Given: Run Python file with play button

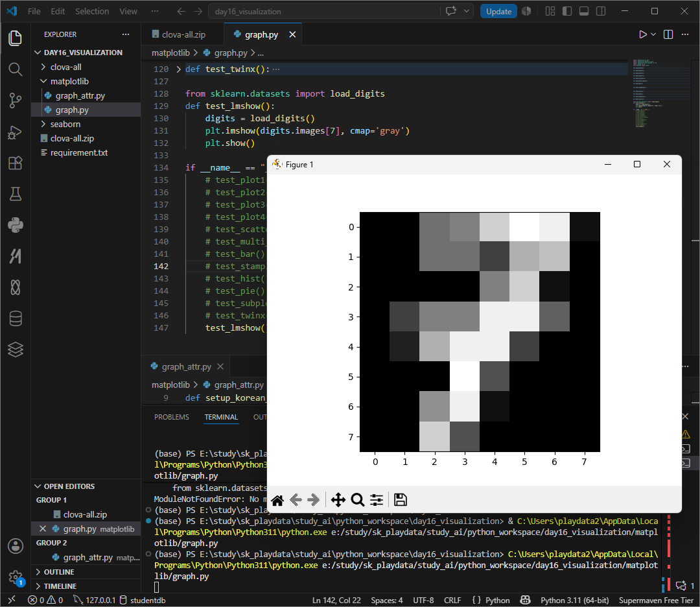Looking at the screenshot, I should pos(642,34).
